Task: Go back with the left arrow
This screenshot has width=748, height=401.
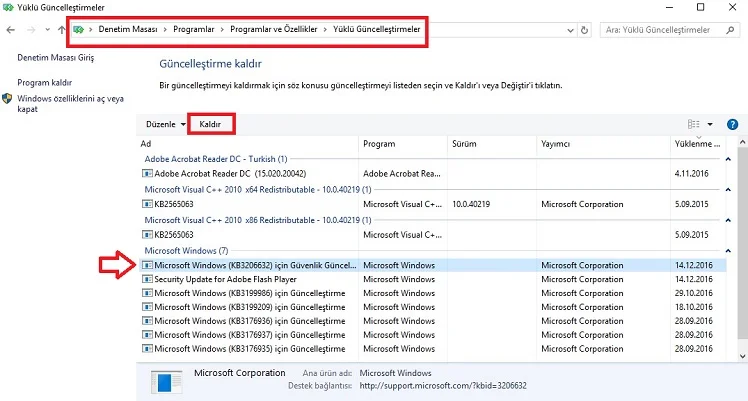Action: tap(10, 30)
